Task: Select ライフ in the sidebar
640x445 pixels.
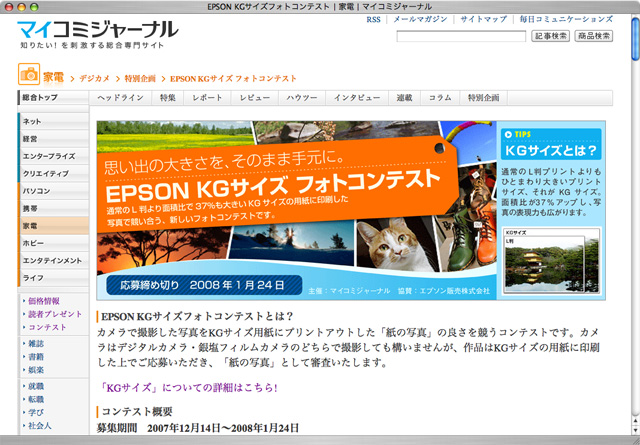Action: [x=53, y=278]
